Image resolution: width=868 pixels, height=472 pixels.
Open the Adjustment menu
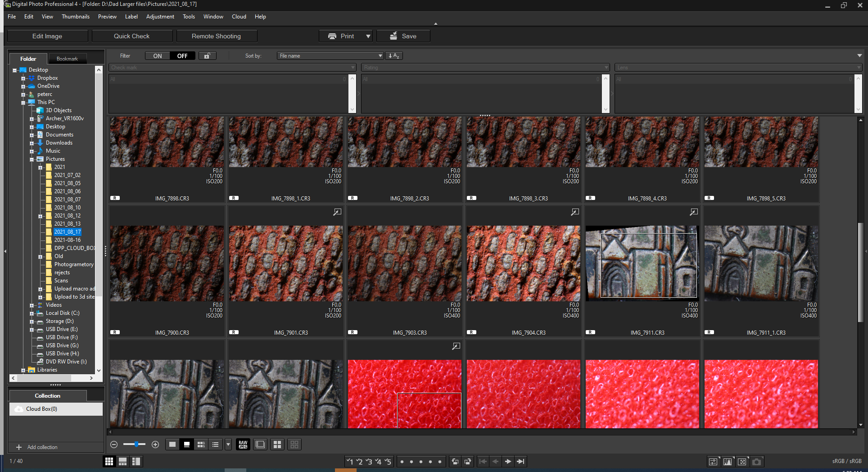click(160, 17)
